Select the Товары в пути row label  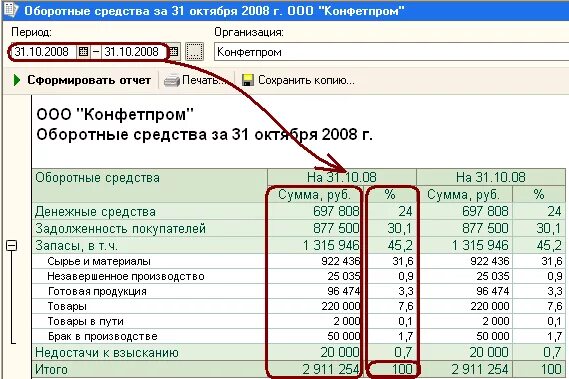86,321
